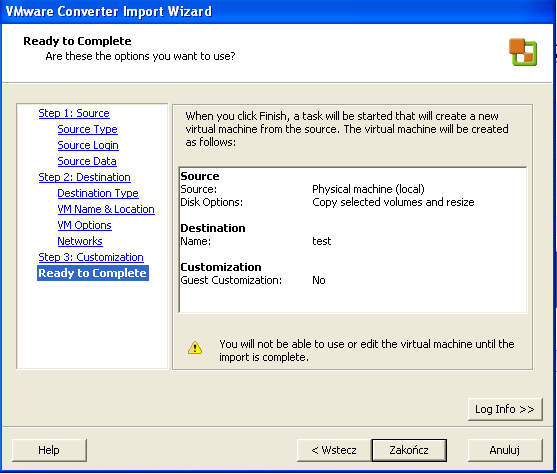557x474 pixels.
Task: Finish wizard with Zakończ button
Action: (x=409, y=450)
